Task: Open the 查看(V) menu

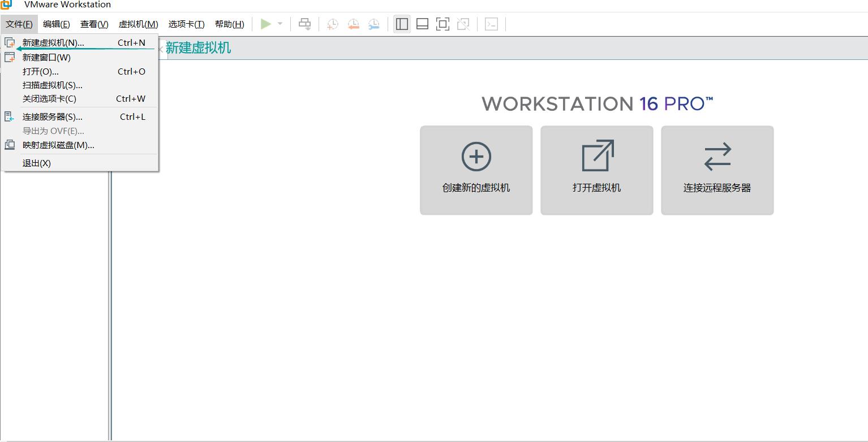Action: (94, 24)
